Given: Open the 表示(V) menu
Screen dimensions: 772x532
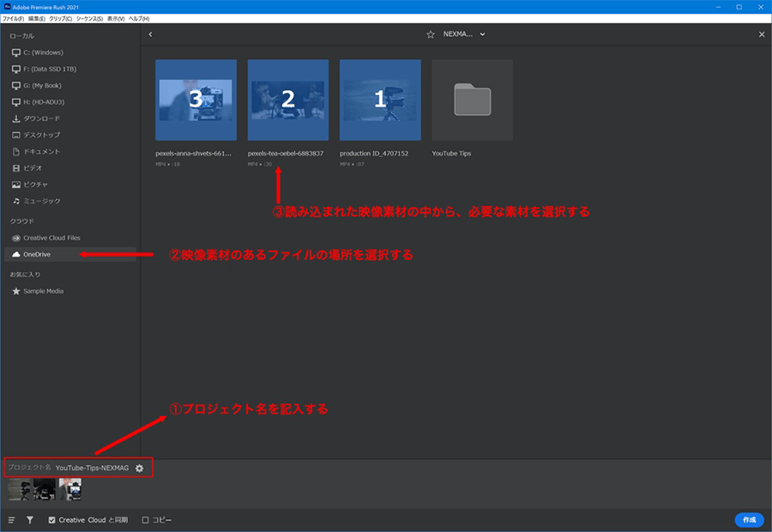Looking at the screenshot, I should click(x=116, y=19).
